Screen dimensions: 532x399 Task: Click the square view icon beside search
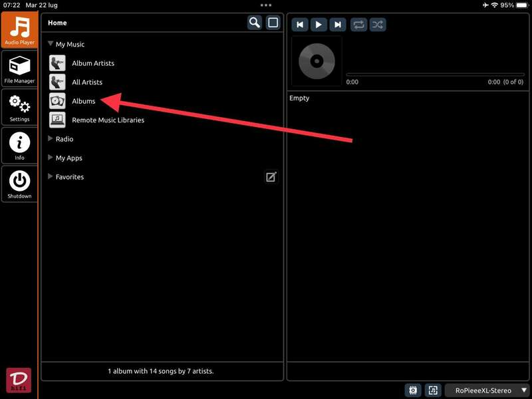pyautogui.click(x=273, y=23)
